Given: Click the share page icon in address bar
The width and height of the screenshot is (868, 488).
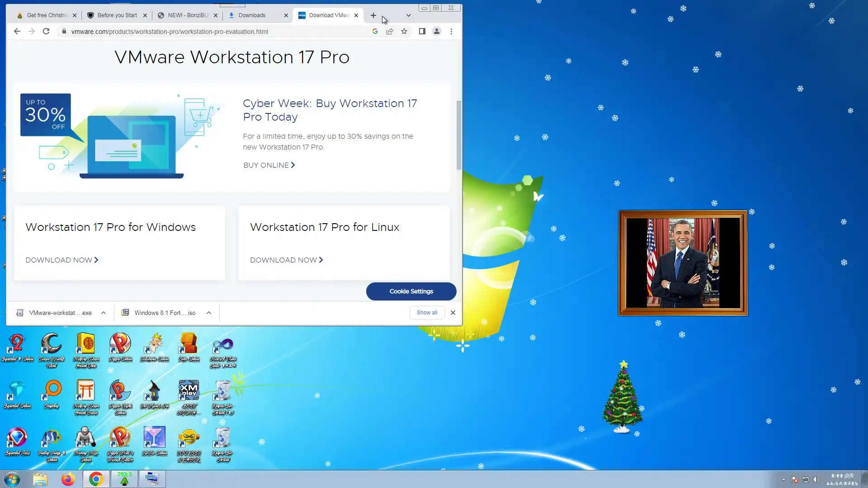Looking at the screenshot, I should (x=390, y=32).
